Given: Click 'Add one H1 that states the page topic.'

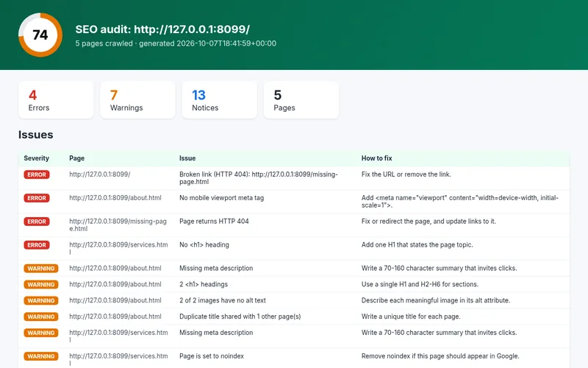Looking at the screenshot, I should [417, 245].
